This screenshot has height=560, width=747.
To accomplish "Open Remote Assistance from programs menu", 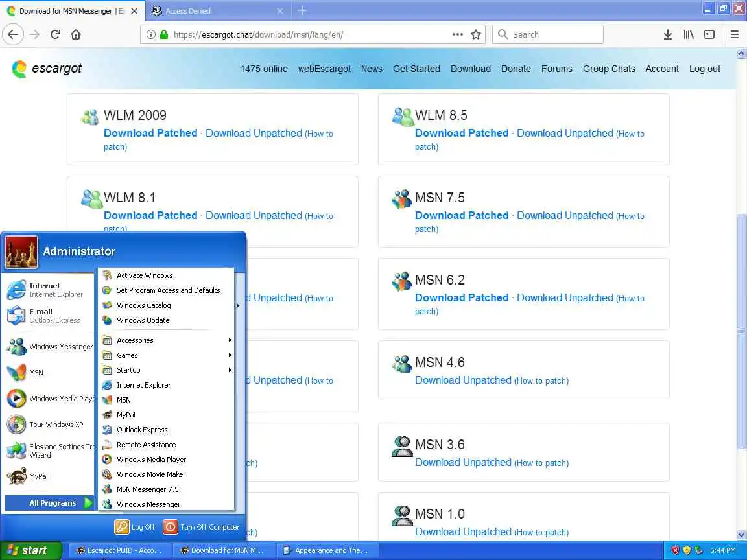I will pos(167,444).
